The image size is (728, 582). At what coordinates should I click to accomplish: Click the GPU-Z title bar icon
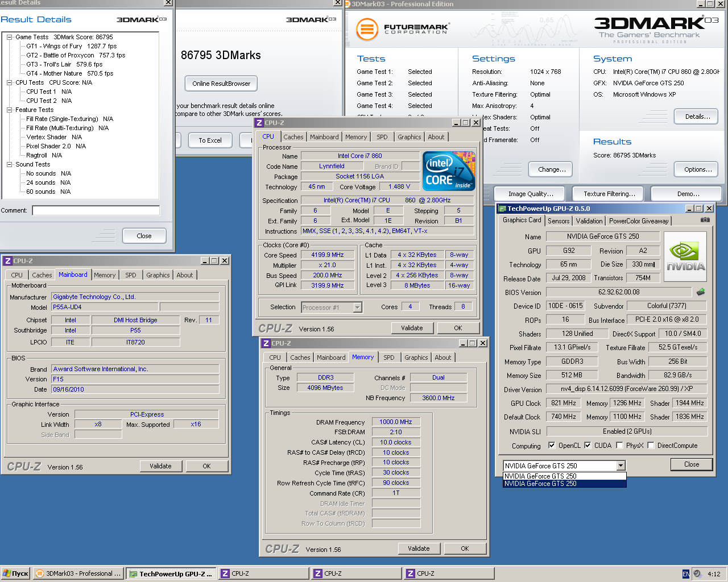[x=502, y=209]
